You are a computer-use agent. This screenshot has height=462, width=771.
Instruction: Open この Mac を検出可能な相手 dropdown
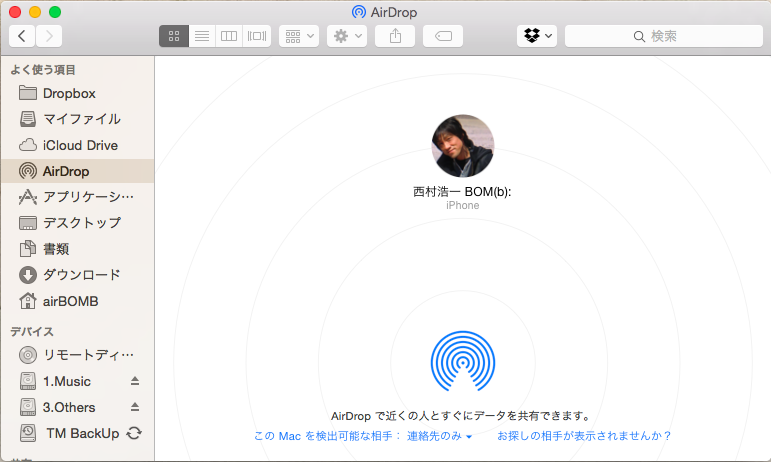(363, 436)
